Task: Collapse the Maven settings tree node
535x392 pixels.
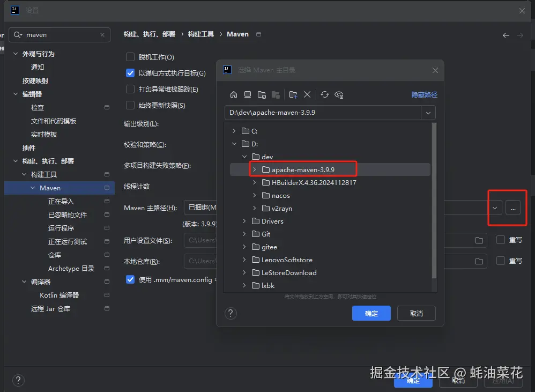Action: click(x=33, y=188)
